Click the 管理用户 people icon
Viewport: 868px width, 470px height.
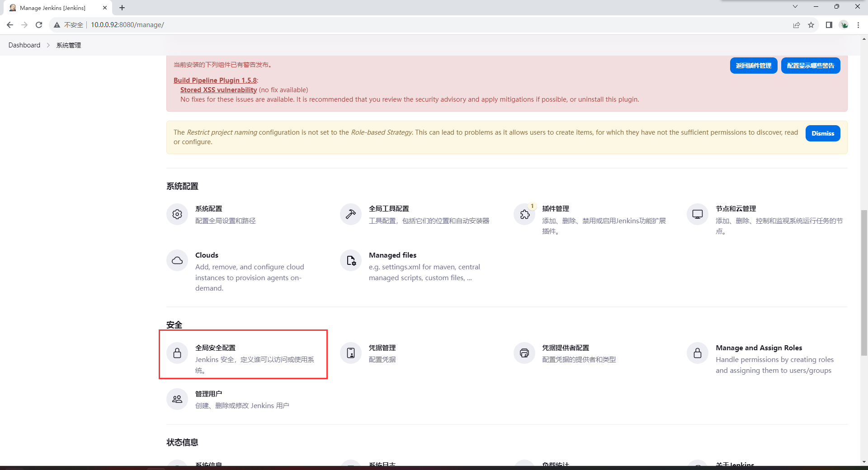click(177, 399)
